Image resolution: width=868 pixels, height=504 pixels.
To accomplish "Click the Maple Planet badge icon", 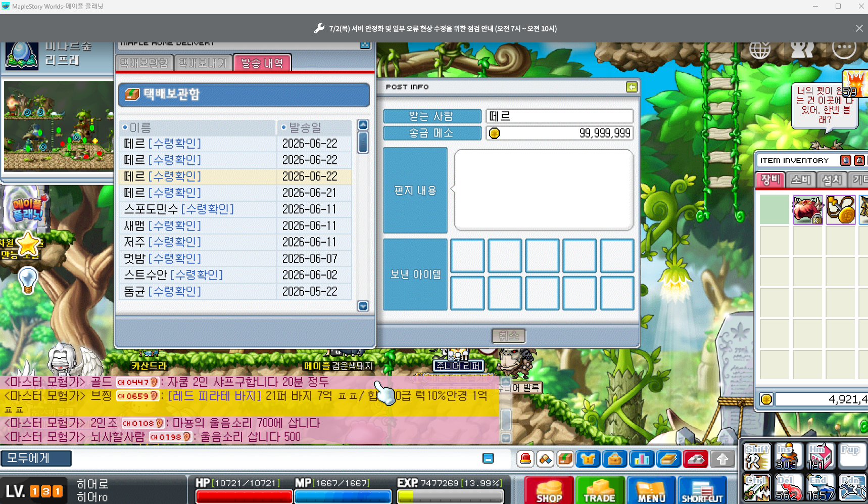I will pos(28,209).
